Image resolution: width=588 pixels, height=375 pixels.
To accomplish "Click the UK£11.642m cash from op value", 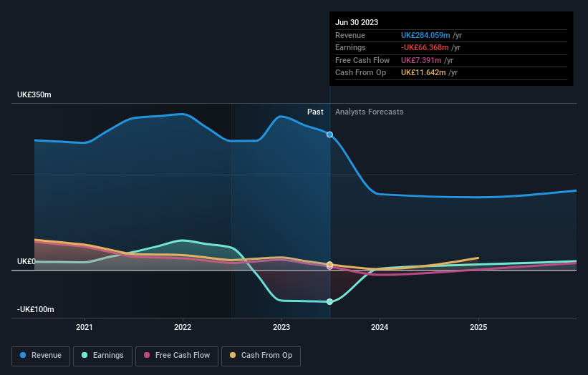I will tap(423, 73).
